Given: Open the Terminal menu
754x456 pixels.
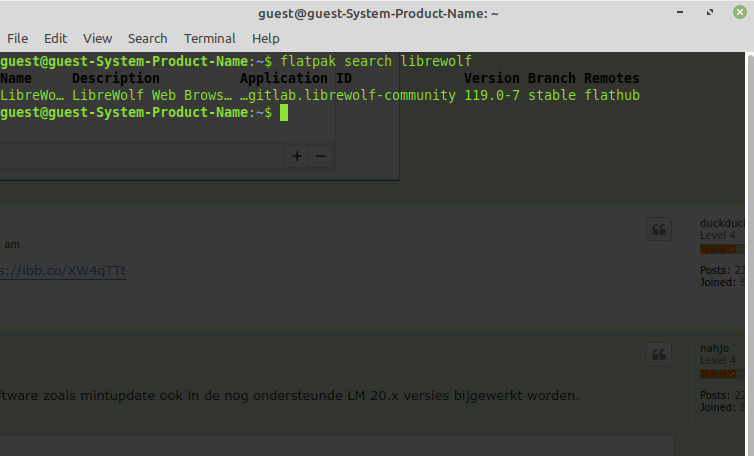Looking at the screenshot, I should point(210,38).
